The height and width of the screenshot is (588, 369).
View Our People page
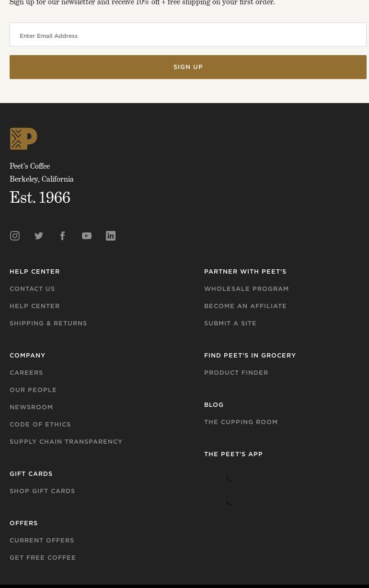[33, 390]
